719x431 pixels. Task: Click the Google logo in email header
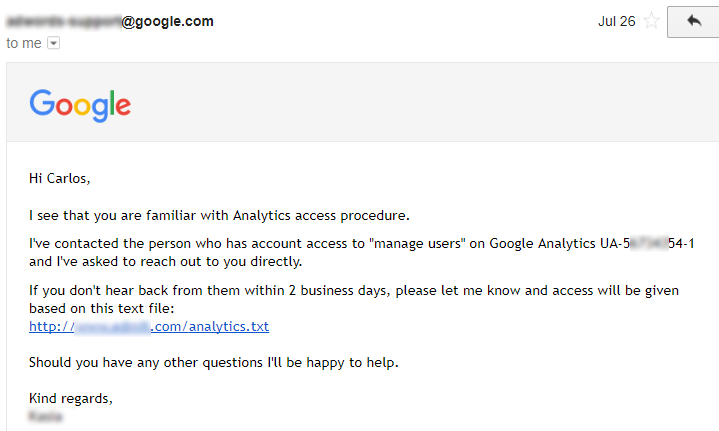(x=80, y=105)
